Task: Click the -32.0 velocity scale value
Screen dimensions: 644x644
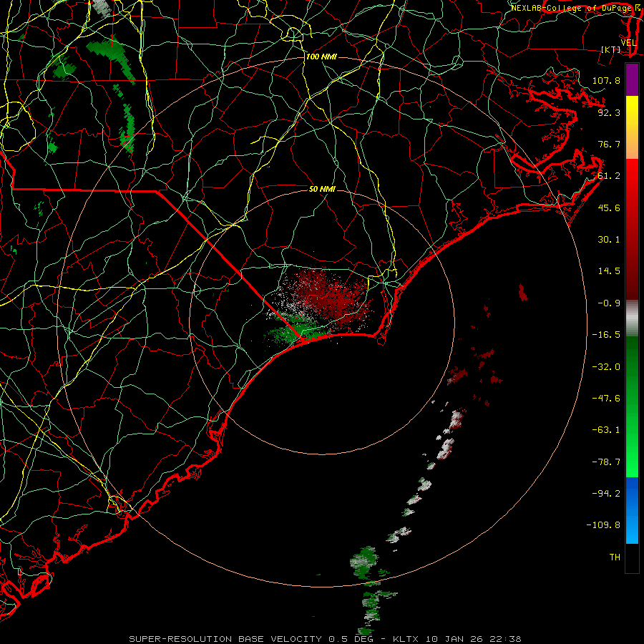Action: 606,367
